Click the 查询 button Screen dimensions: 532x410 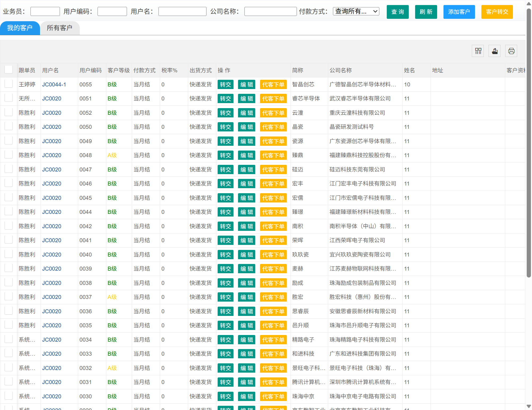397,12
